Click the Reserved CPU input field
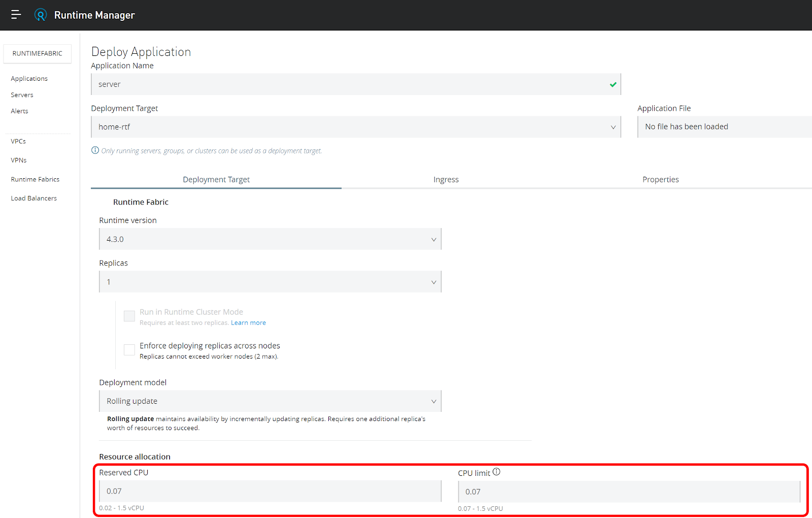The width and height of the screenshot is (812, 518). (269, 491)
